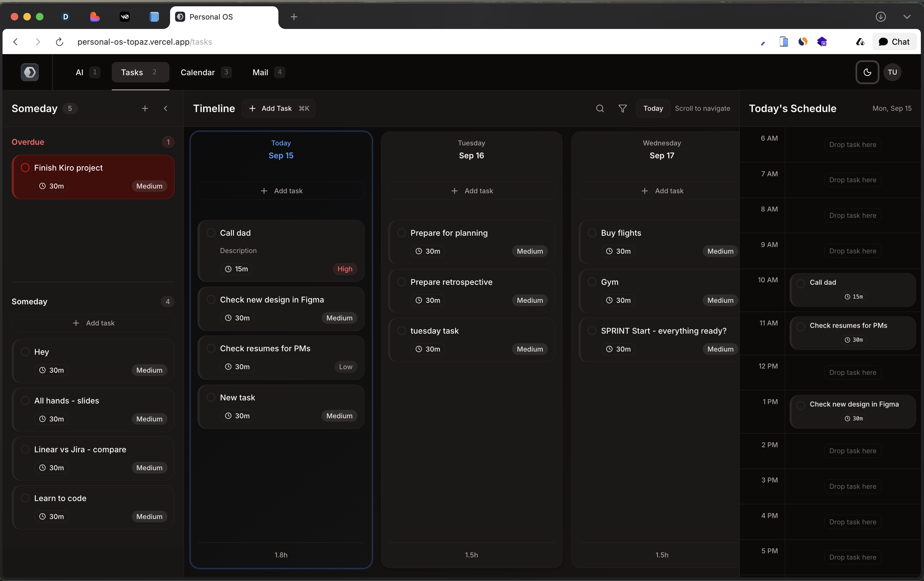Viewport: 924px width, 581px height.
Task: Click the plus icon in Someday header
Action: coord(145,109)
